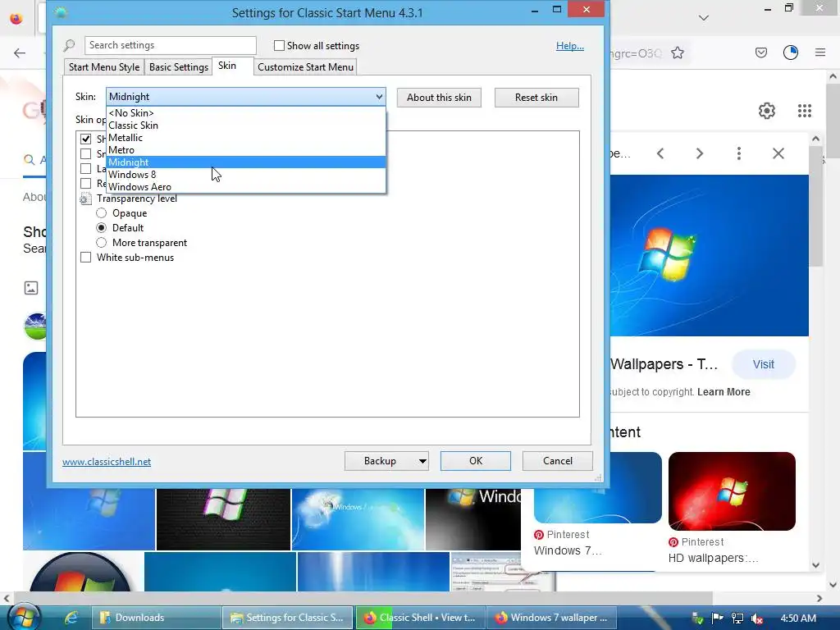Click the Classic Start Menu shell icon in the title bar
Viewport: 840px width, 630px height.
(61, 12)
